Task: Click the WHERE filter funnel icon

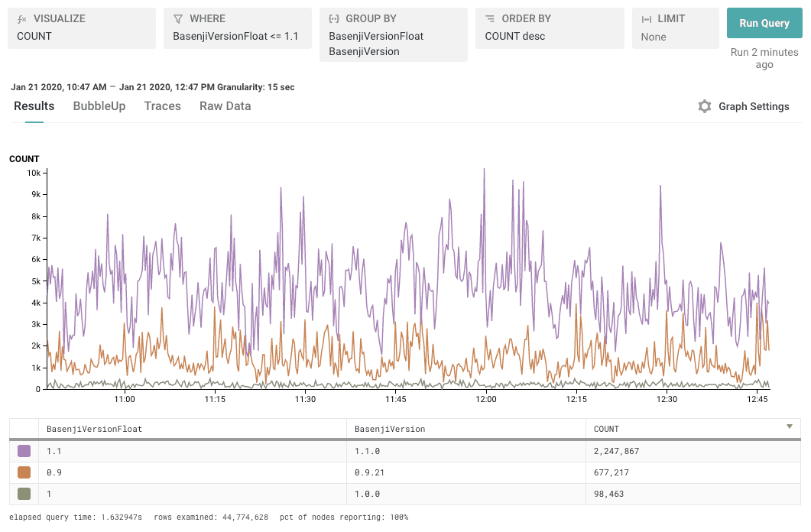Action: (178, 18)
